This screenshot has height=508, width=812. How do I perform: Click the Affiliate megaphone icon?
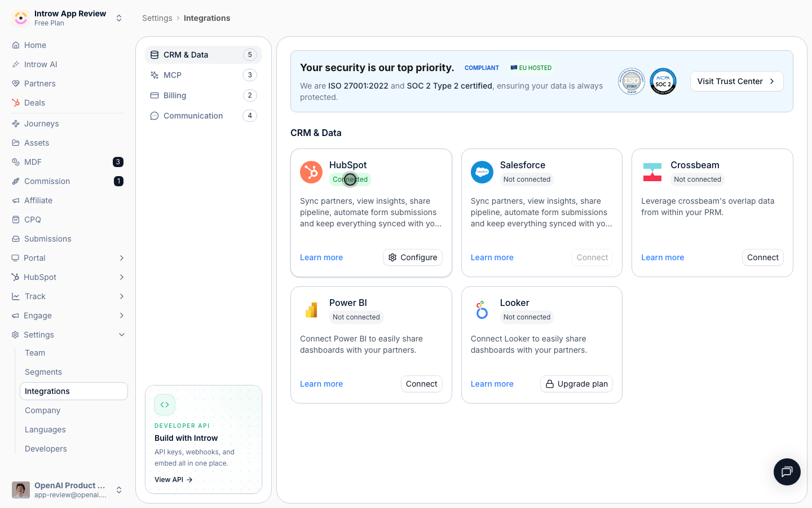pos(16,200)
